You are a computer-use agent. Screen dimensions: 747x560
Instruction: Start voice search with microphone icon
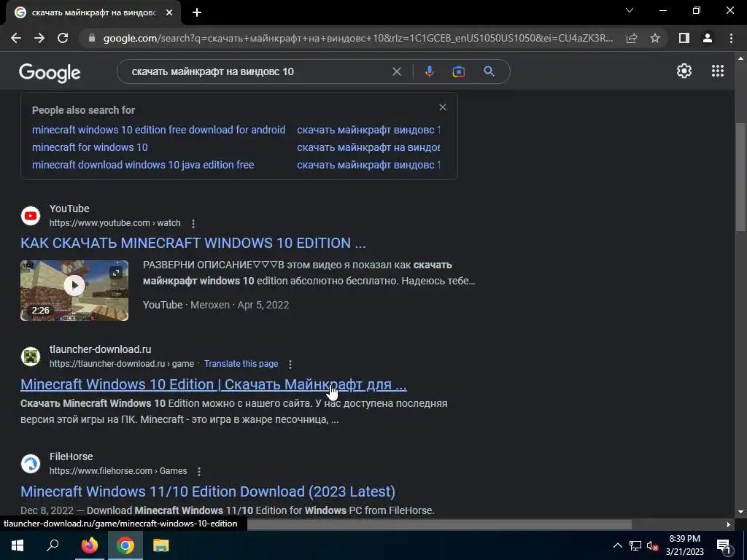pyautogui.click(x=429, y=71)
